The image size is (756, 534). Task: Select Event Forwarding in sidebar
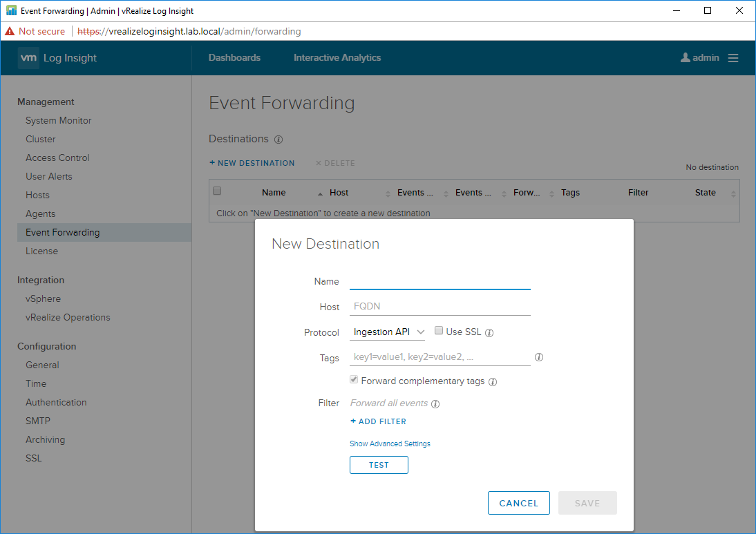104,232
